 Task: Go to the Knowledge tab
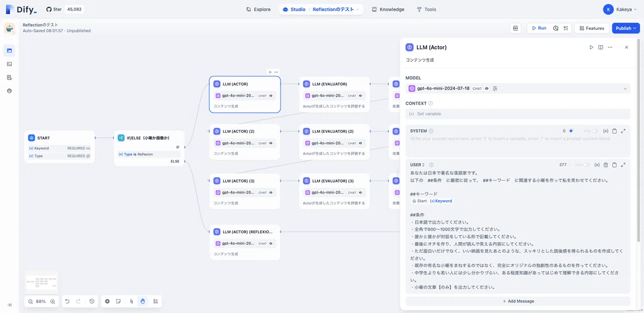coord(388,9)
